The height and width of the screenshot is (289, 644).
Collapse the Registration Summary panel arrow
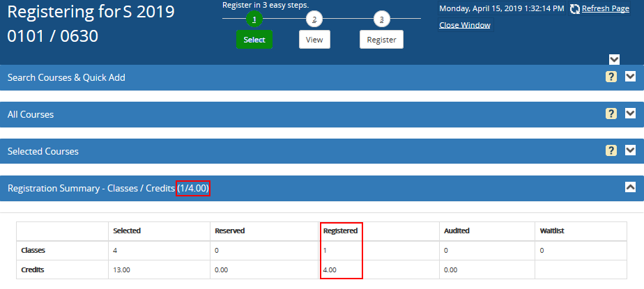[x=630, y=187]
